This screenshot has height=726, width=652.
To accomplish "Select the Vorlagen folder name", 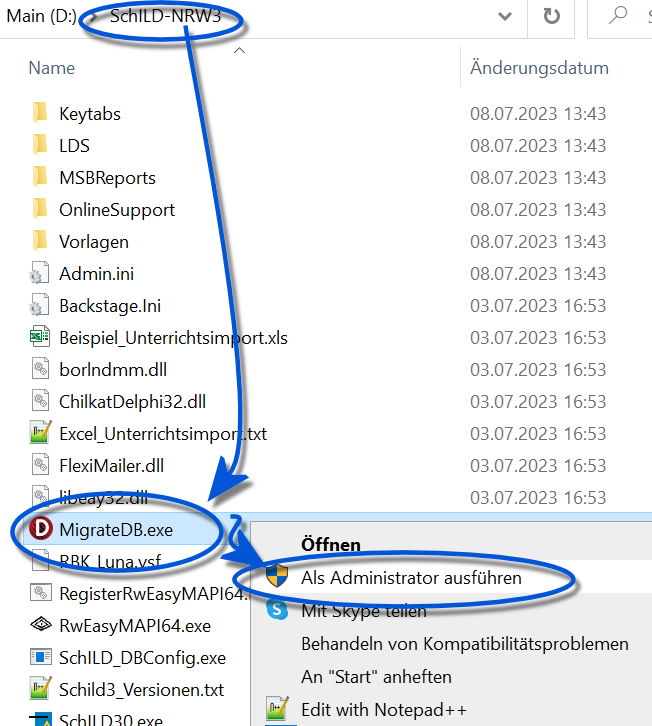I will click(94, 242).
